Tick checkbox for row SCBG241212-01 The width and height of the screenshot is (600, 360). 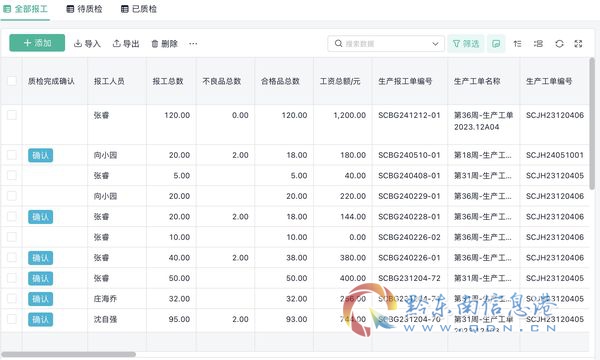click(12, 115)
